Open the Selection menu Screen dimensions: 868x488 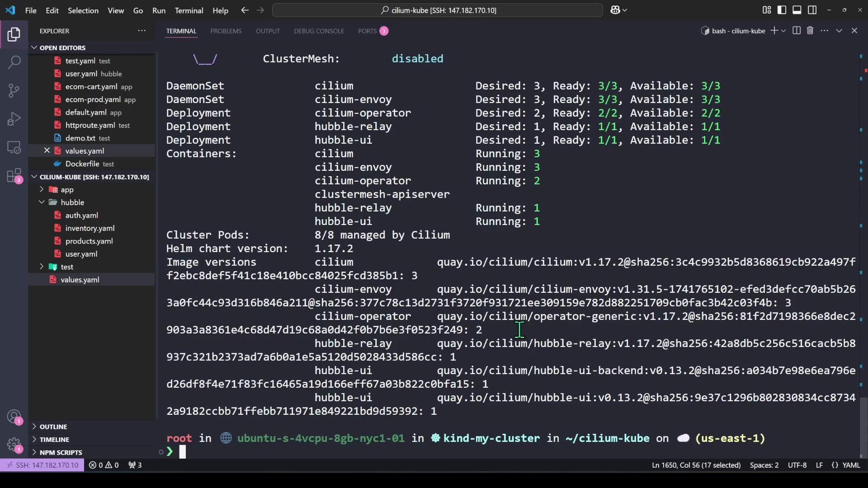tap(83, 10)
